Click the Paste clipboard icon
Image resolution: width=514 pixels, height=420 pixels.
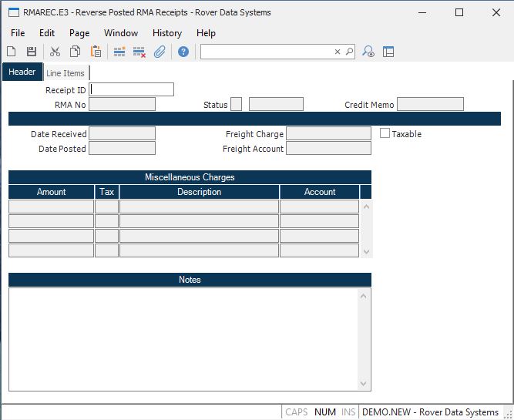[96, 52]
